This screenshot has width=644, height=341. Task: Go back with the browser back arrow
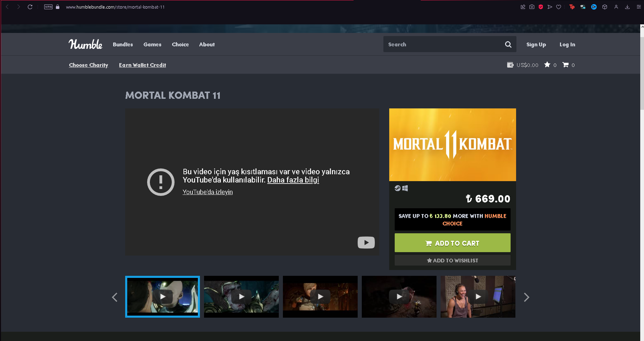pos(7,7)
